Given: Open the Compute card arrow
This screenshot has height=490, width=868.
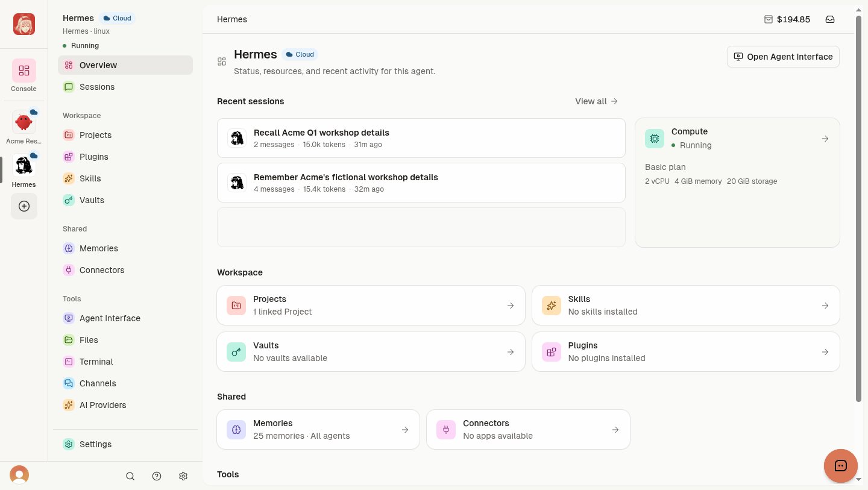Looking at the screenshot, I should pos(825,139).
